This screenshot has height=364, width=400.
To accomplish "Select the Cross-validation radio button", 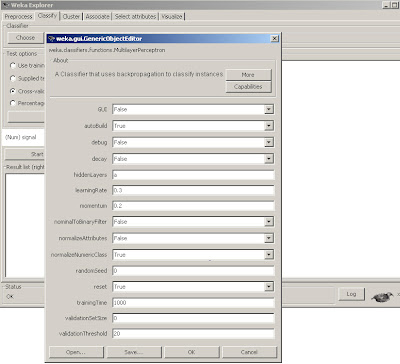I will (13, 91).
